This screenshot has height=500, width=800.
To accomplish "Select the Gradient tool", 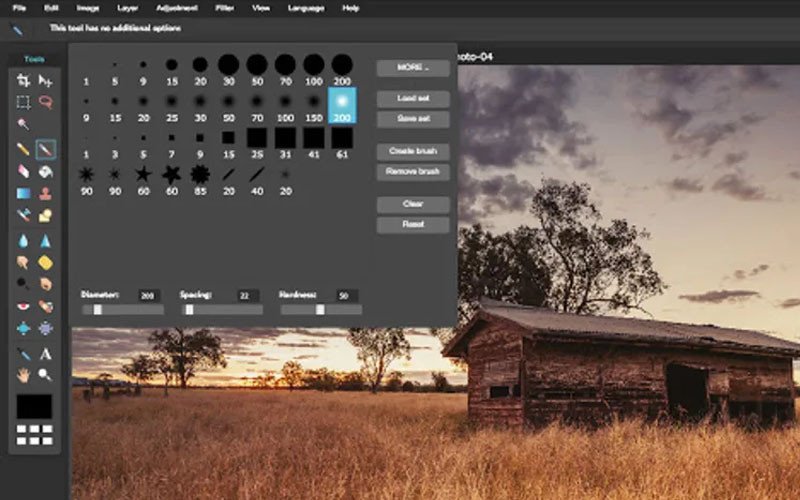I will [x=23, y=193].
